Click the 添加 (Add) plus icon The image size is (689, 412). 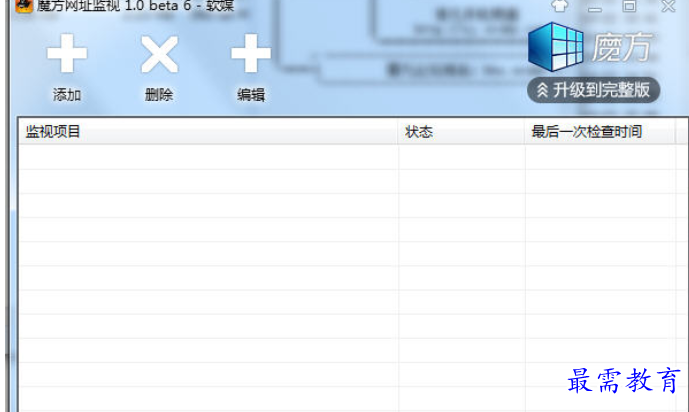(x=67, y=53)
